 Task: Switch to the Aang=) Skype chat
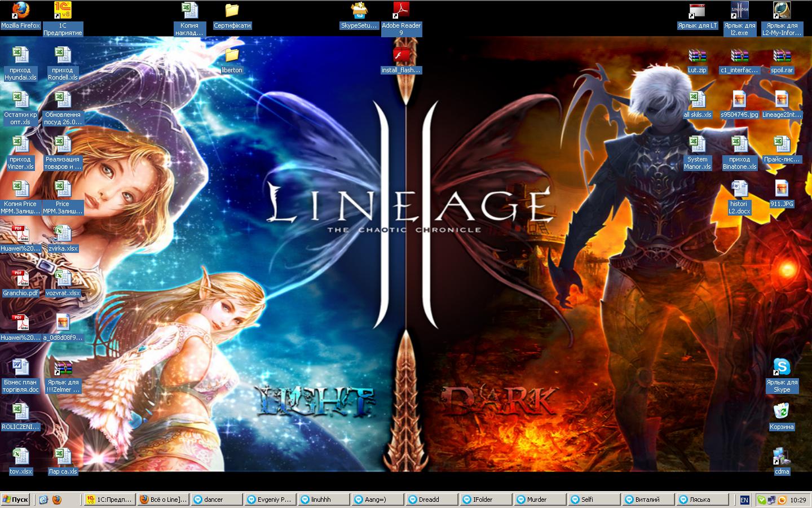point(377,500)
